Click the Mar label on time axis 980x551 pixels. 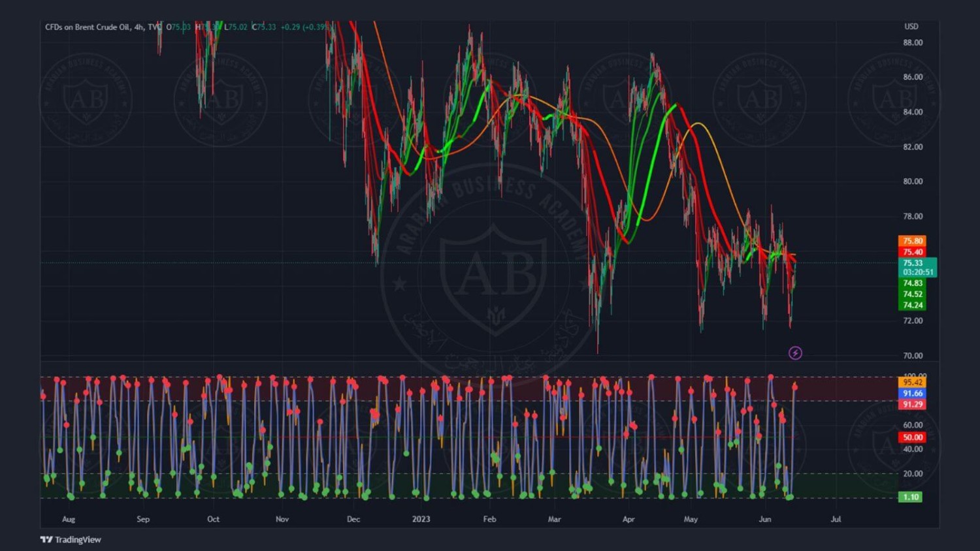tap(554, 520)
